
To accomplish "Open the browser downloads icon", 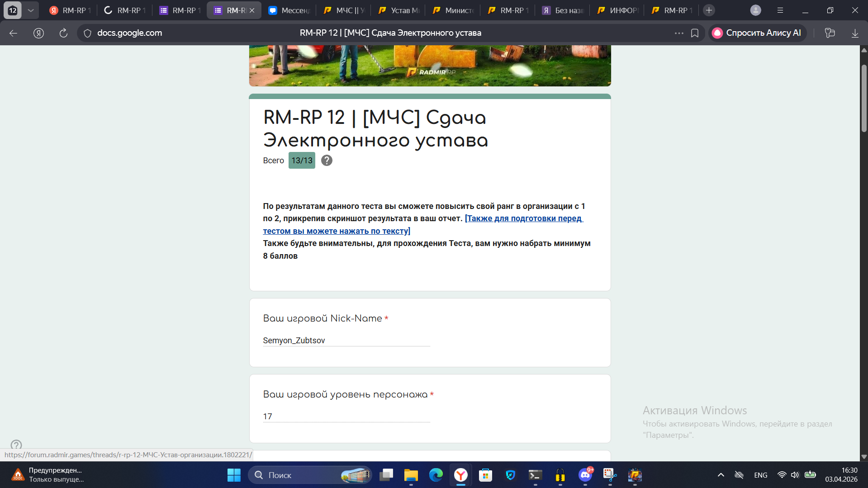I will tap(855, 33).
